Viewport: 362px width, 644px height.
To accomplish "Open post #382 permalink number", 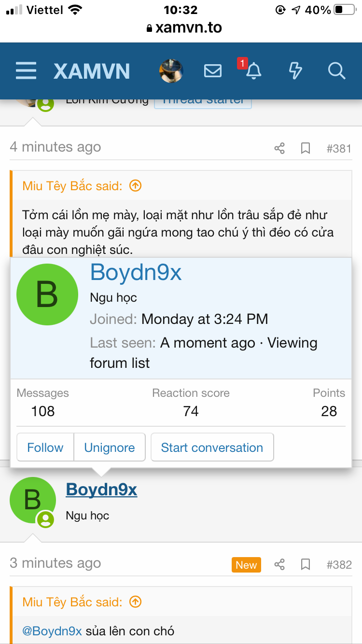I will 339,564.
